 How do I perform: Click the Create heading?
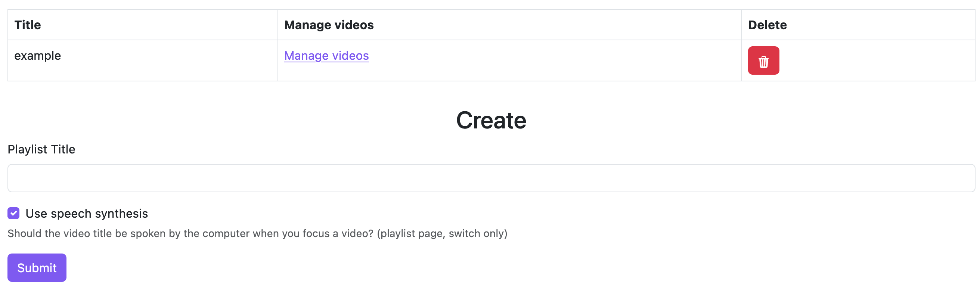[491, 120]
